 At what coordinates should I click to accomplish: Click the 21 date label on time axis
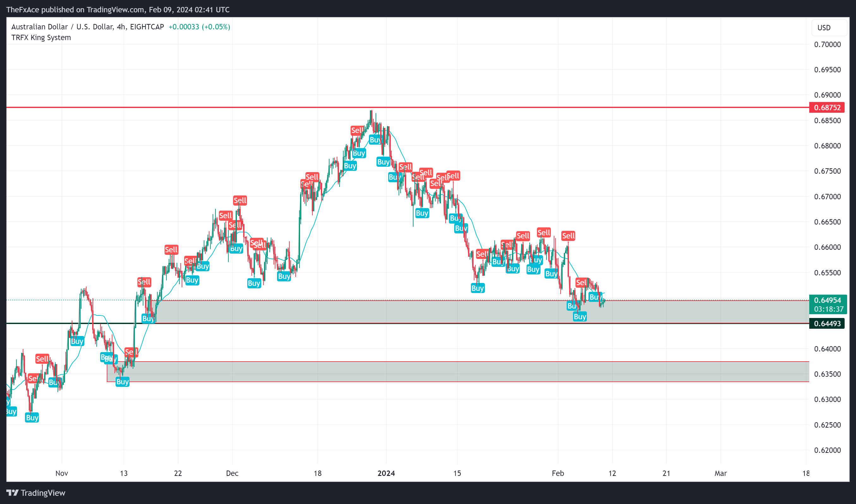(666, 473)
